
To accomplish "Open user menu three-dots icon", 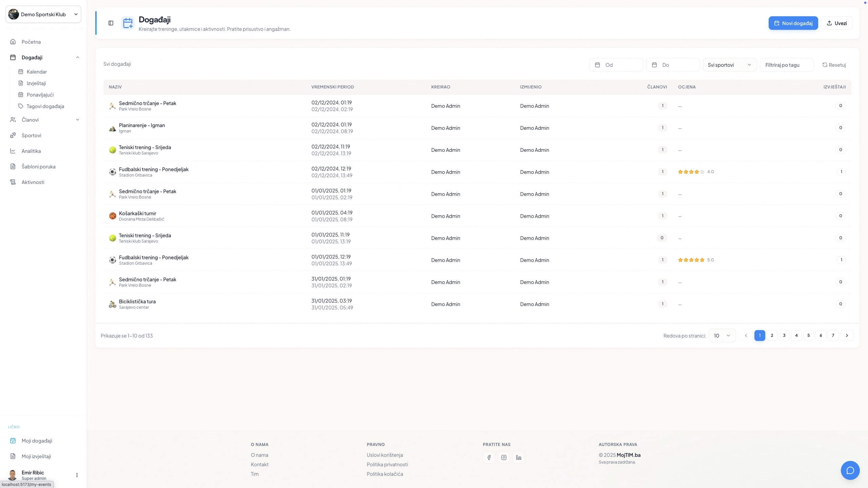I will [x=77, y=475].
